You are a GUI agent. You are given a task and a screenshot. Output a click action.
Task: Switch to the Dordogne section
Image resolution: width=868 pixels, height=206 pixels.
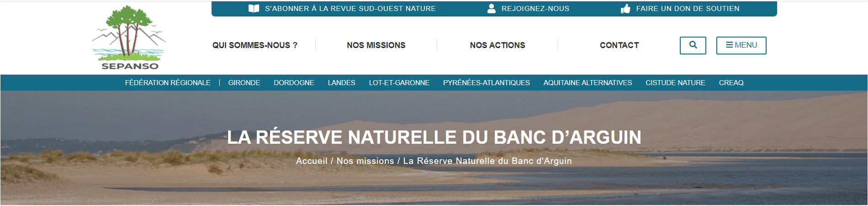tap(294, 83)
